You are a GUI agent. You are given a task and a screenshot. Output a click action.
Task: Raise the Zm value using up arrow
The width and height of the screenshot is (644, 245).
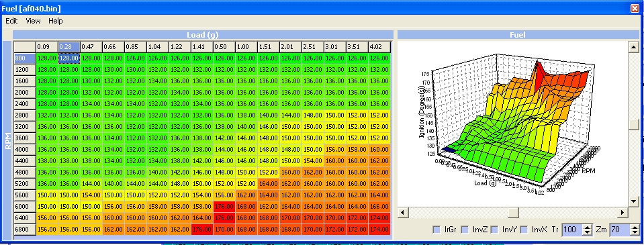(x=636, y=227)
